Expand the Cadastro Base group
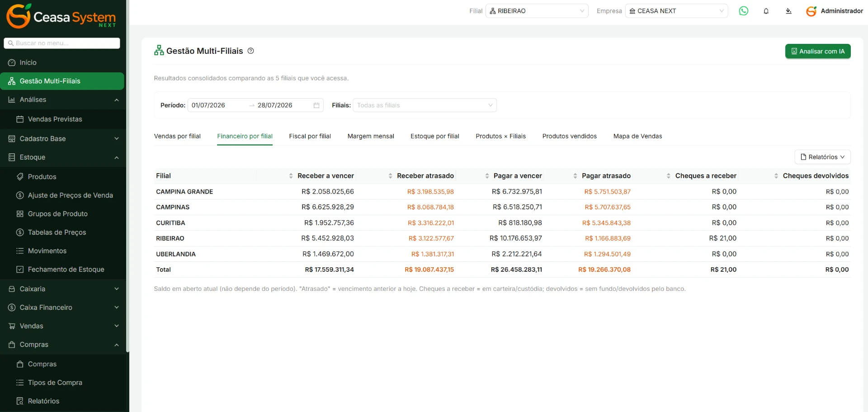The image size is (868, 412). pos(62,138)
